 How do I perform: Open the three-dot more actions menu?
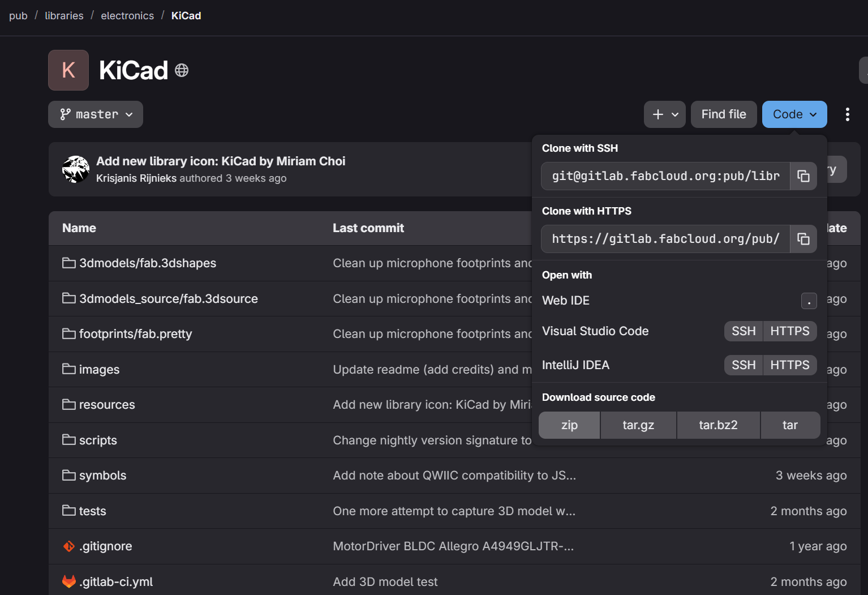pos(847,114)
